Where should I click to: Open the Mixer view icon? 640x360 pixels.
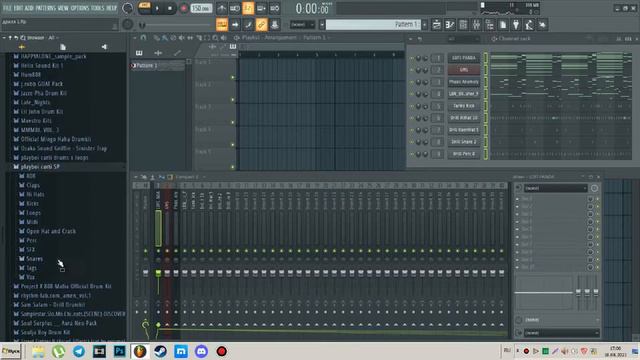click(476, 25)
